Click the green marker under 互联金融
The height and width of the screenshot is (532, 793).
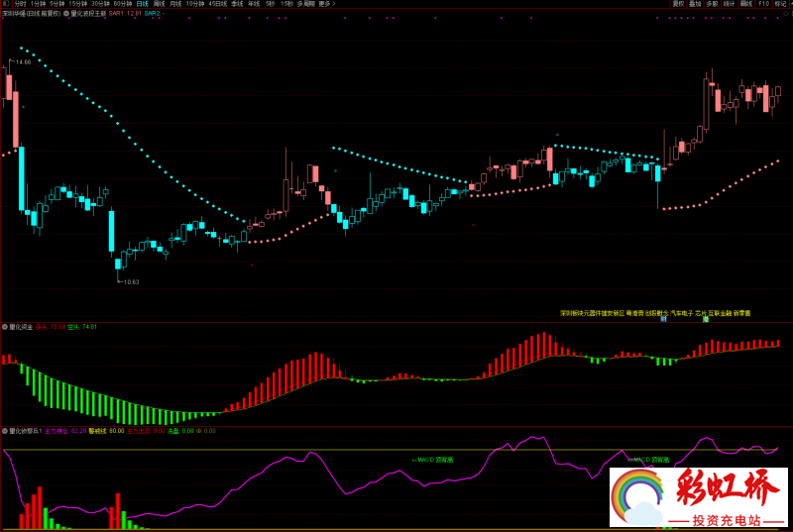pyautogui.click(x=706, y=320)
